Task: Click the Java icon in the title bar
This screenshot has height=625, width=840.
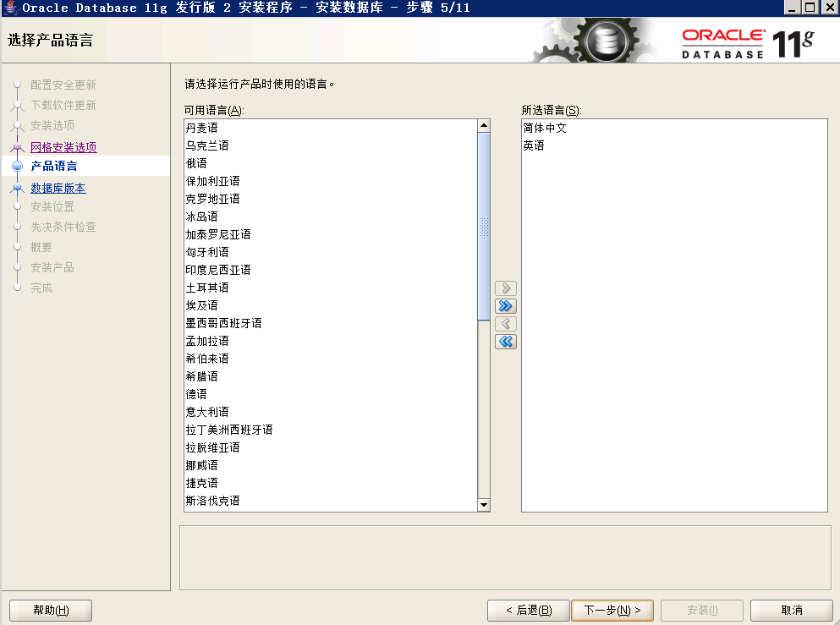Action: (10, 8)
